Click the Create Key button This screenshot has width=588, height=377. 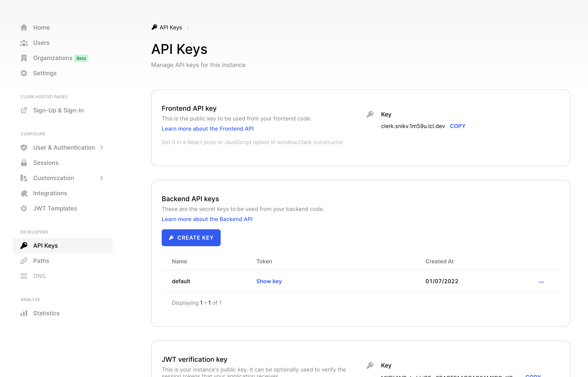point(191,238)
